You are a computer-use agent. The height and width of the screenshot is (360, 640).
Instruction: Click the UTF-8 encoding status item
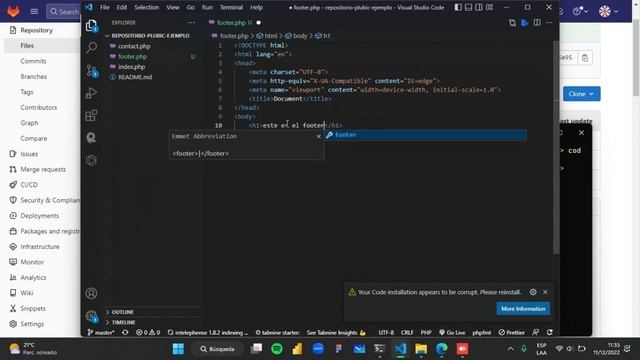(x=386, y=333)
